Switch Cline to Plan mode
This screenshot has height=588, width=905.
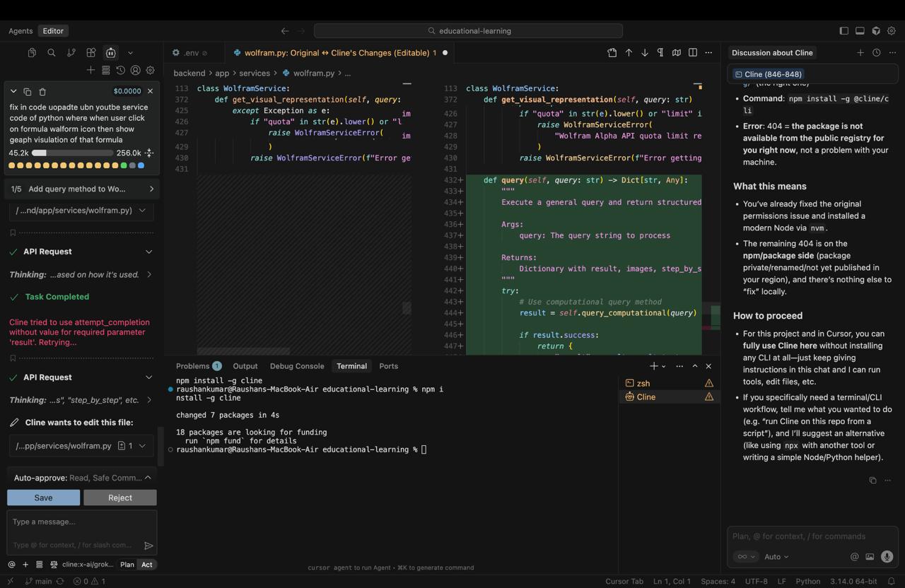[x=127, y=565]
